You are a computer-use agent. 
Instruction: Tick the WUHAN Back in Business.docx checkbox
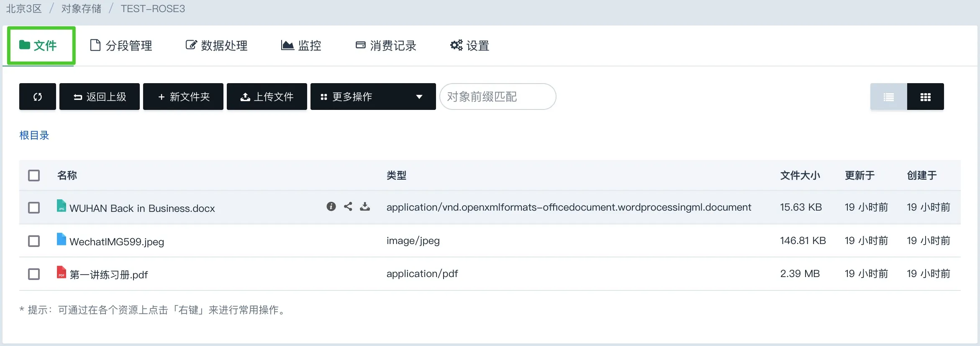[34, 208]
